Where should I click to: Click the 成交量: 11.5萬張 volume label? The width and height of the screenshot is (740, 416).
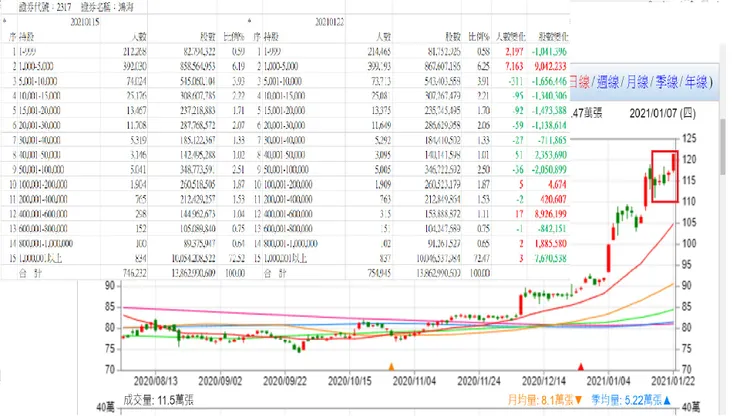(158, 400)
